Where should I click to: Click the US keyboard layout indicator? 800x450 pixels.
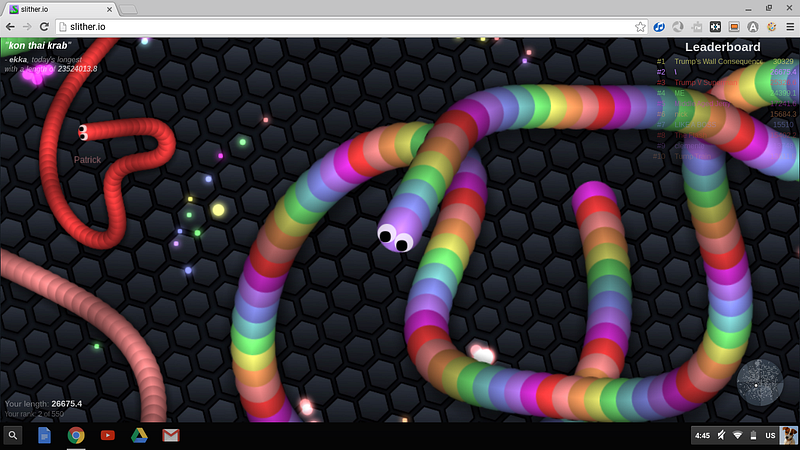(770, 435)
